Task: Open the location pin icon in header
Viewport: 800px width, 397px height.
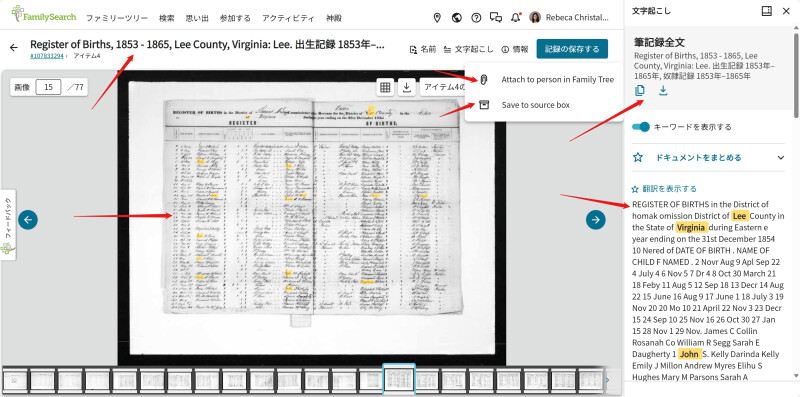Action: 437,18
